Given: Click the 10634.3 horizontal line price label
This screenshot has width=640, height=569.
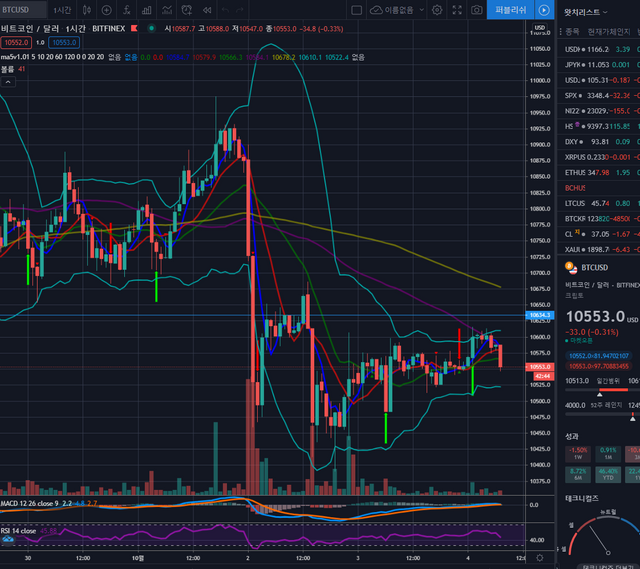Looking at the screenshot, I should coord(540,315).
